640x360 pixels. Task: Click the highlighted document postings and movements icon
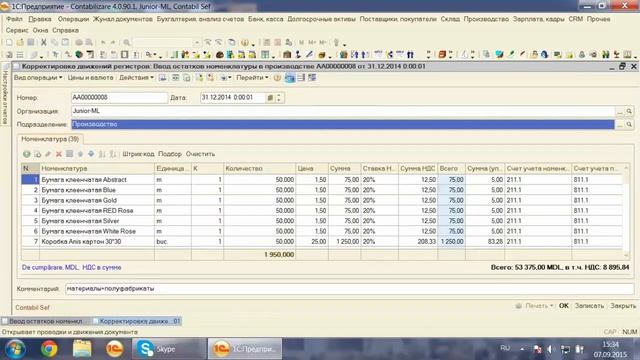[x=290, y=78]
